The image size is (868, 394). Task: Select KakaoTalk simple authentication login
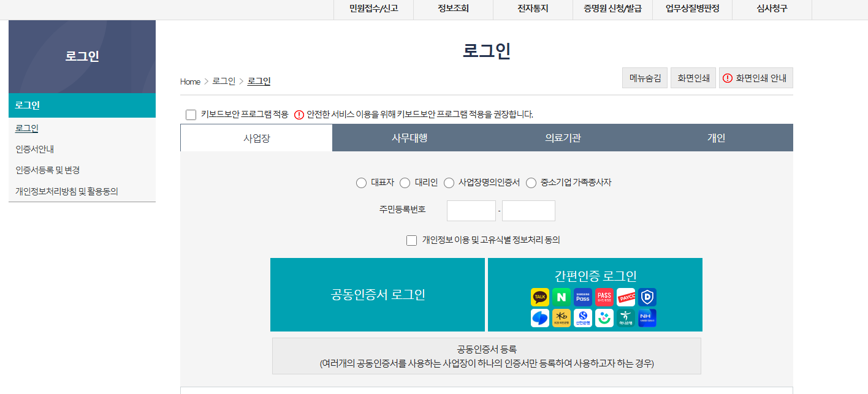pyautogui.click(x=540, y=297)
